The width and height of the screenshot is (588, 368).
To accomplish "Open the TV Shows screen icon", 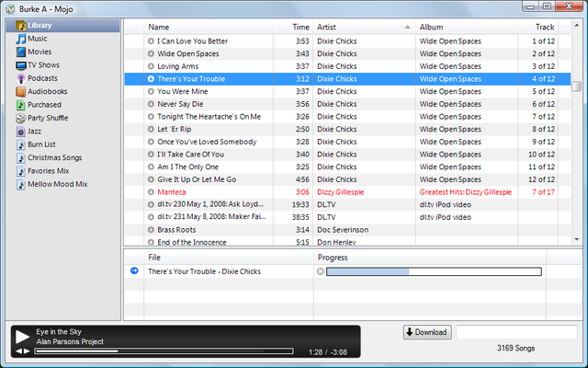I will point(21,65).
